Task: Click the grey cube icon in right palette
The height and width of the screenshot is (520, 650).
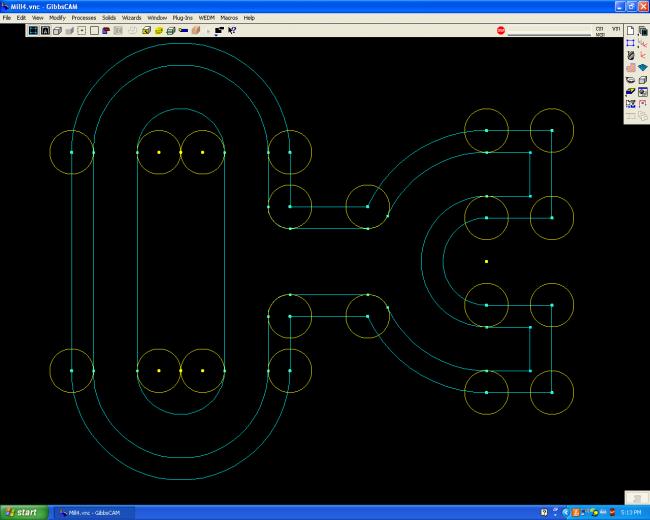Action: 643,80
